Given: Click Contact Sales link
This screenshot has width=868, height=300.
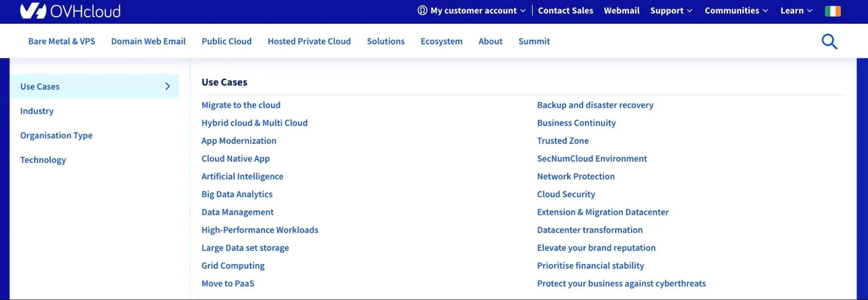Looking at the screenshot, I should [565, 10].
